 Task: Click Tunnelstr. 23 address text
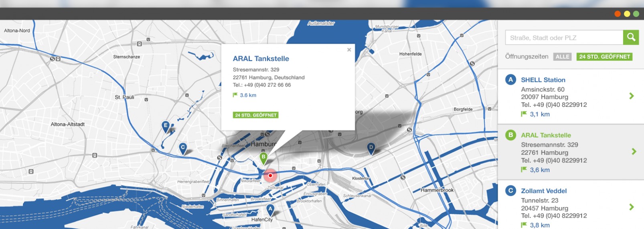[539, 200]
